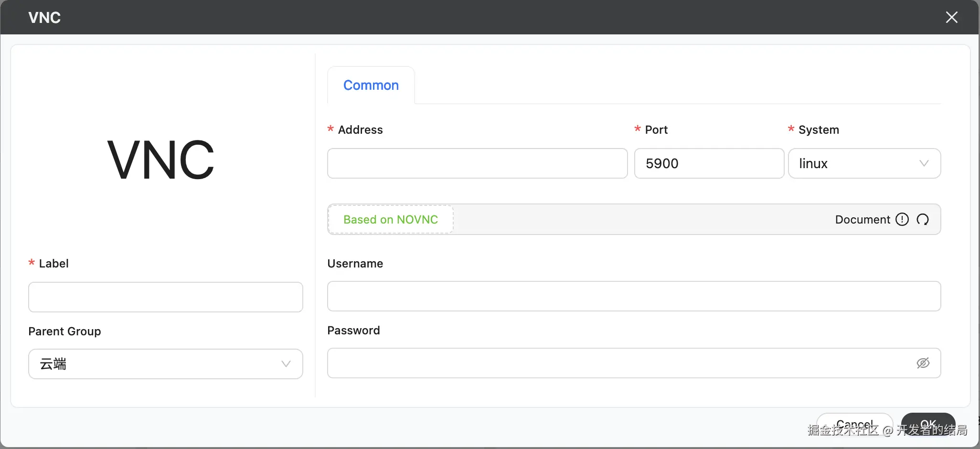980x449 pixels.
Task: Toggle password visibility eye icon
Action: point(923,363)
